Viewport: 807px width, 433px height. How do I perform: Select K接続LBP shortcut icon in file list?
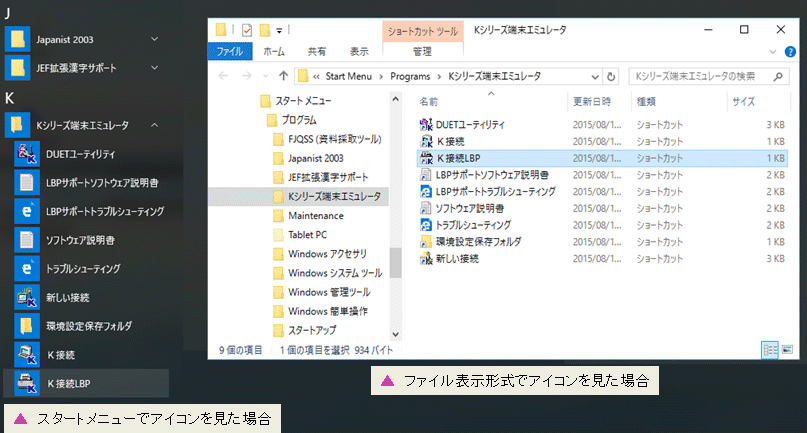click(426, 158)
